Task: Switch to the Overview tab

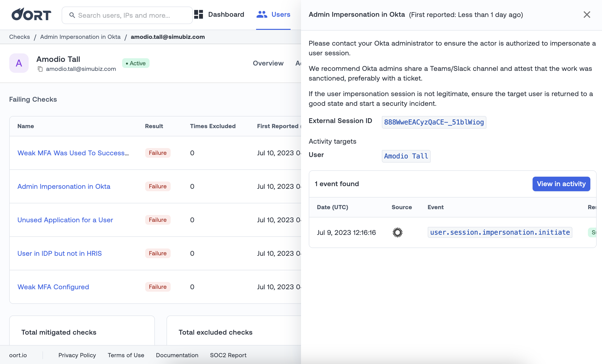Action: (268, 63)
